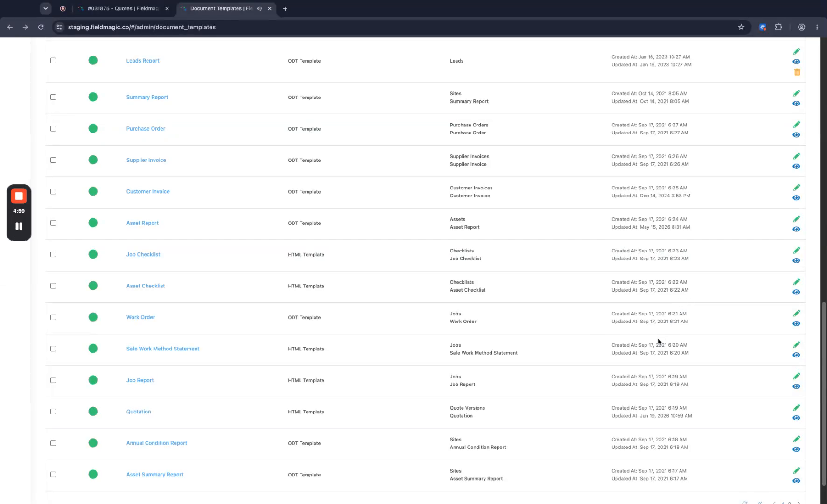Preview the Annual Condition Report template
The image size is (827, 504).
coord(796,449)
